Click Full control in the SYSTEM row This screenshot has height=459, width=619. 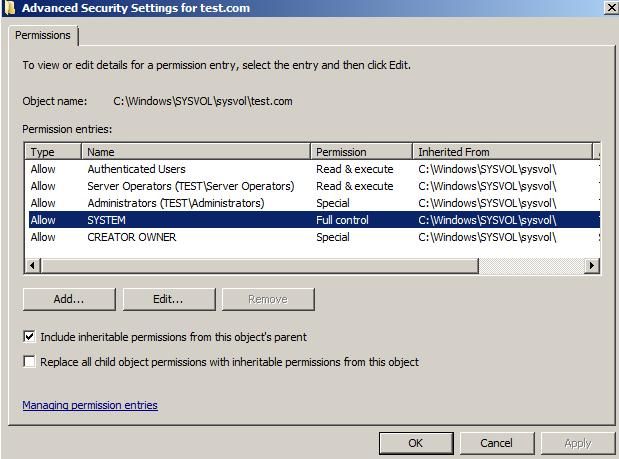click(342, 220)
